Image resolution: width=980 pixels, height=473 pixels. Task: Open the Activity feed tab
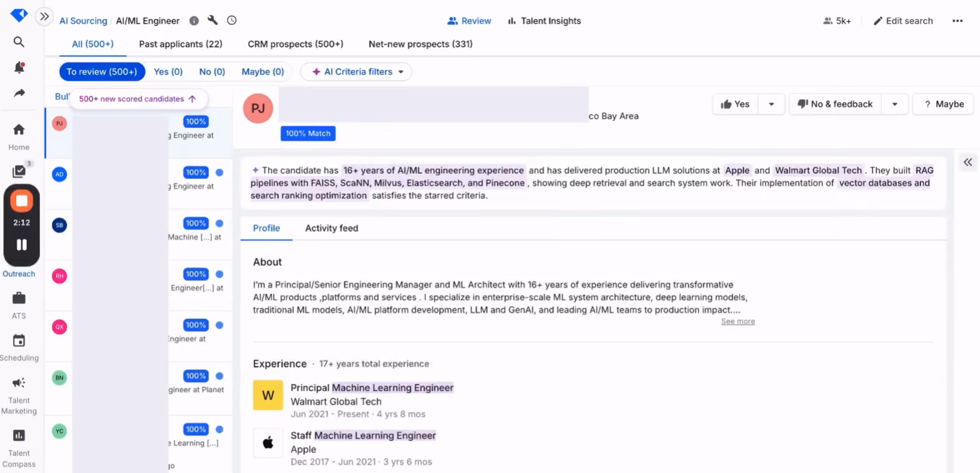[332, 228]
